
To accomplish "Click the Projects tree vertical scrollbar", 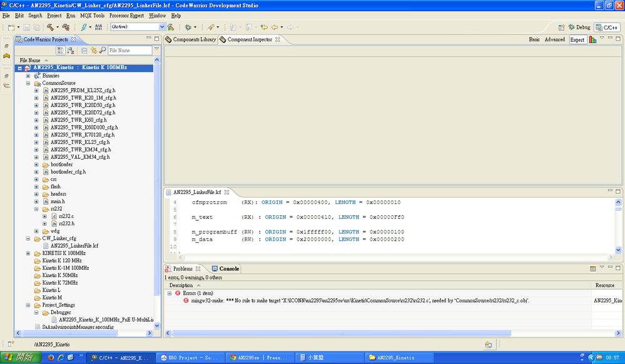I will coord(156,179).
